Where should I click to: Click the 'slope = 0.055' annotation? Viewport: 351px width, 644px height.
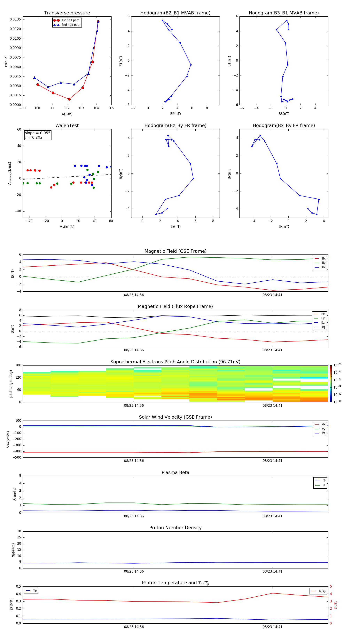37,133
